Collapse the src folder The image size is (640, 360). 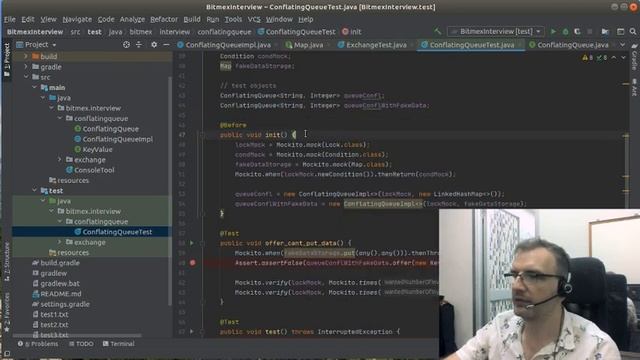[26, 77]
